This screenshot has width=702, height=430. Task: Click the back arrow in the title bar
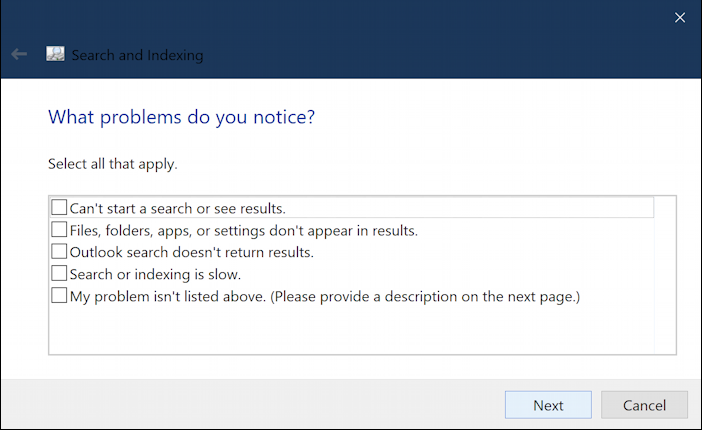19,55
